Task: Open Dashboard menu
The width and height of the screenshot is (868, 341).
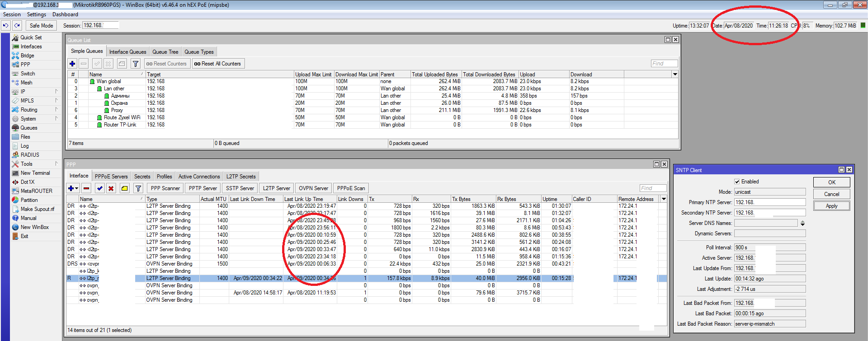Action: (65, 14)
